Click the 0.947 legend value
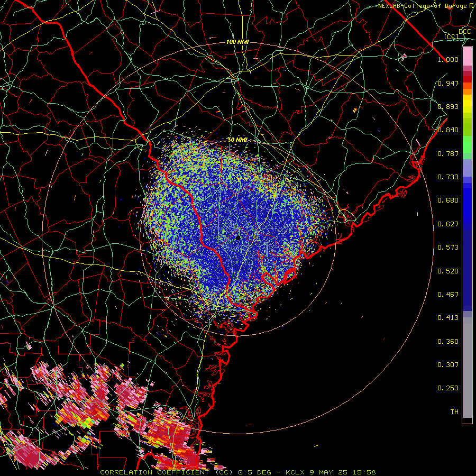The image size is (476, 476). pos(448,83)
